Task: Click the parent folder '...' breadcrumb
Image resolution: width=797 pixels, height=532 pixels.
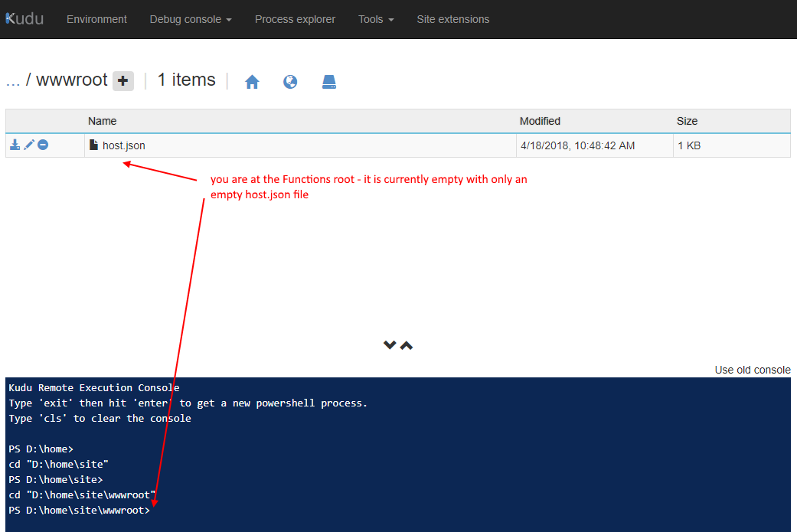Action: pyautogui.click(x=12, y=80)
